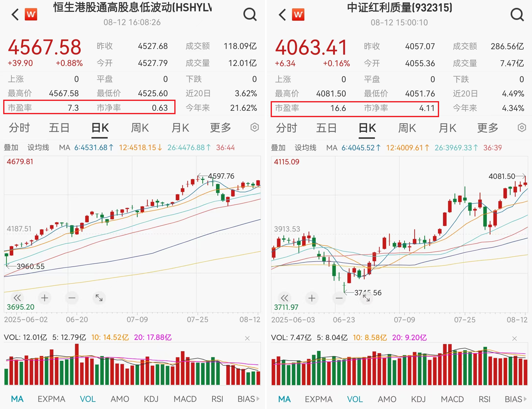This screenshot has width=532, height=409.
Task: Switch 932315 chart to 分时 view
Action: (x=287, y=128)
